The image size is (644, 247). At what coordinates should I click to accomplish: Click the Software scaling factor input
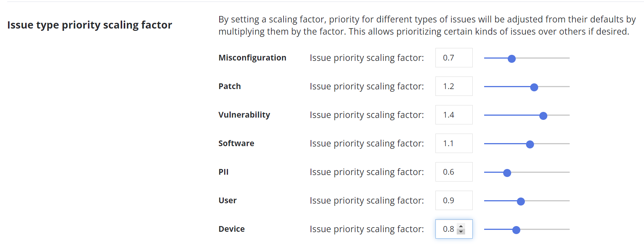pyautogui.click(x=454, y=143)
